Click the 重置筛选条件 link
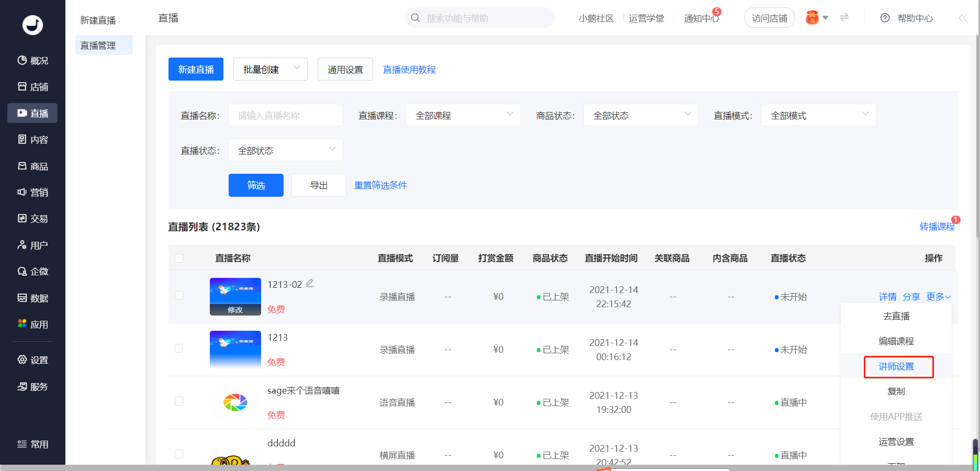980x471 pixels. (x=380, y=185)
